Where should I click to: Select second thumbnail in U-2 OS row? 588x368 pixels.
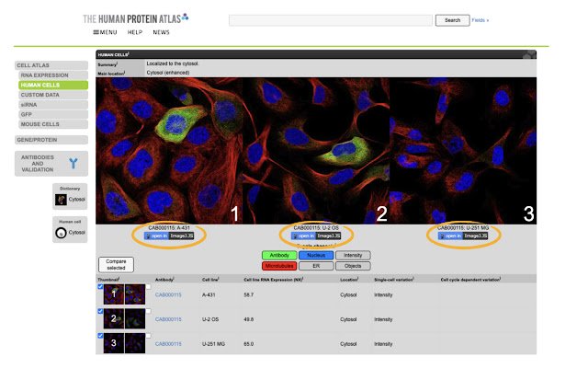tap(135, 318)
